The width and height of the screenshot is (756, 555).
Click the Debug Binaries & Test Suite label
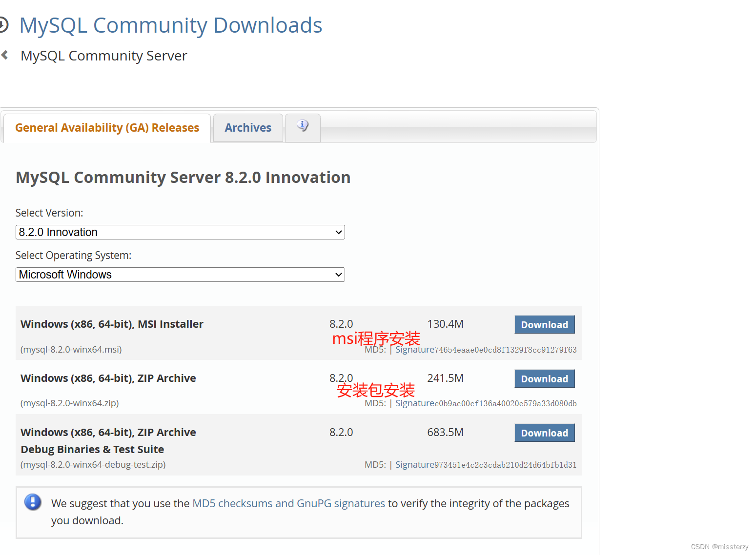(x=92, y=449)
